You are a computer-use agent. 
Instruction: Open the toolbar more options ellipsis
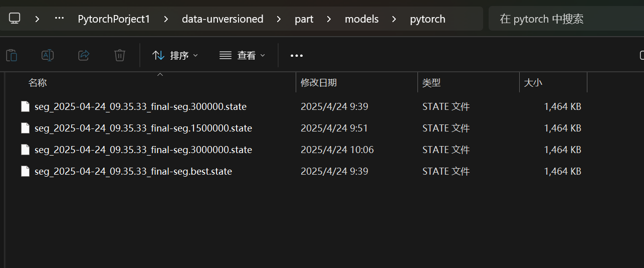pos(297,55)
